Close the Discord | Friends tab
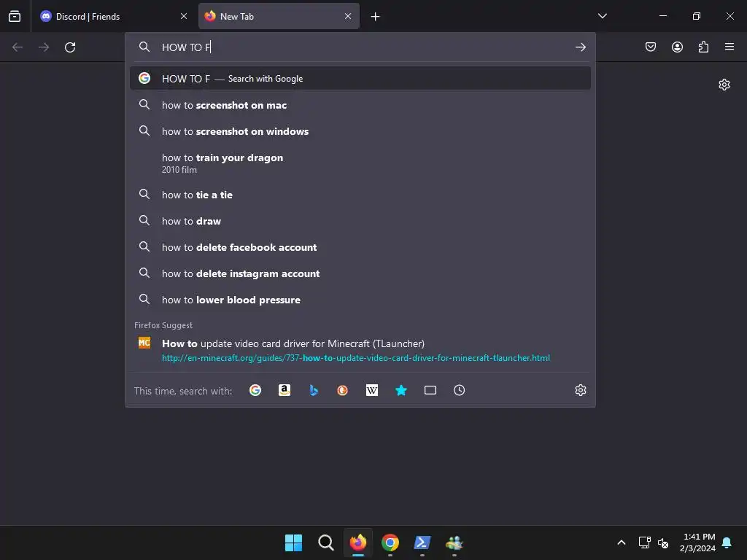747x560 pixels. [184, 16]
